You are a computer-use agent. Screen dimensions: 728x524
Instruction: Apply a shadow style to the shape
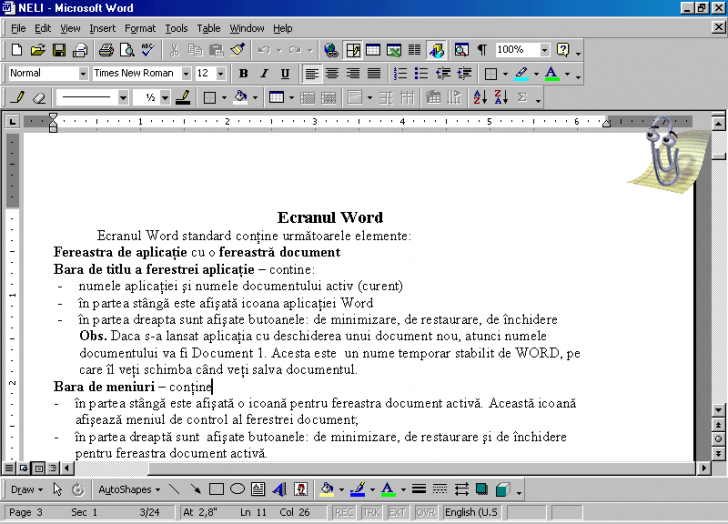point(482,489)
